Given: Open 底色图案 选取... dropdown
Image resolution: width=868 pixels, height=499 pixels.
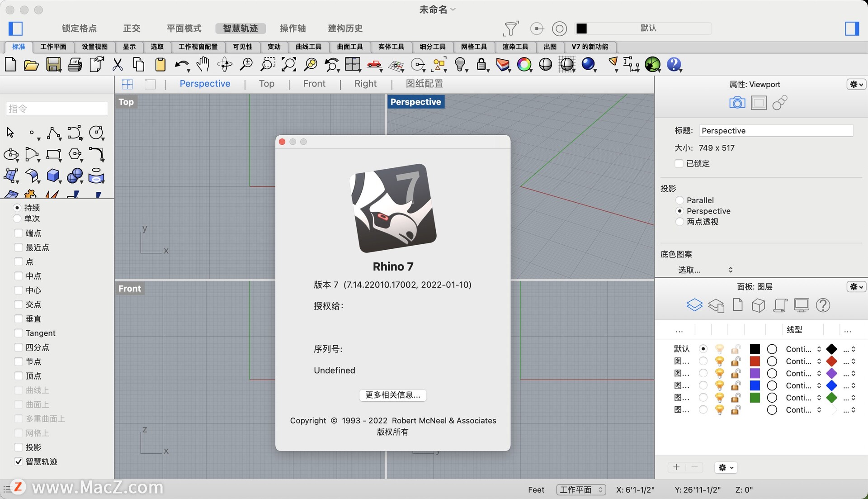Looking at the screenshot, I should (705, 270).
